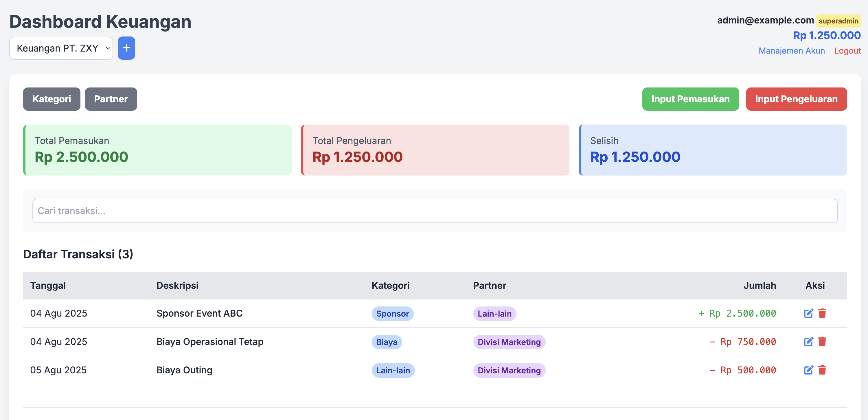The height and width of the screenshot is (420, 868).
Task: Click the Lain-lain partner badge in Sponsor row
Action: point(494,314)
